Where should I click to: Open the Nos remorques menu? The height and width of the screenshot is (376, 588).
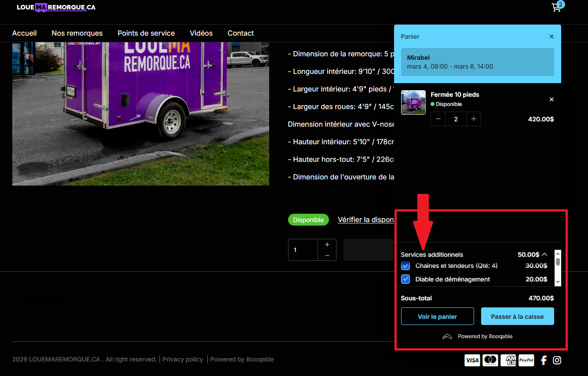tap(77, 33)
